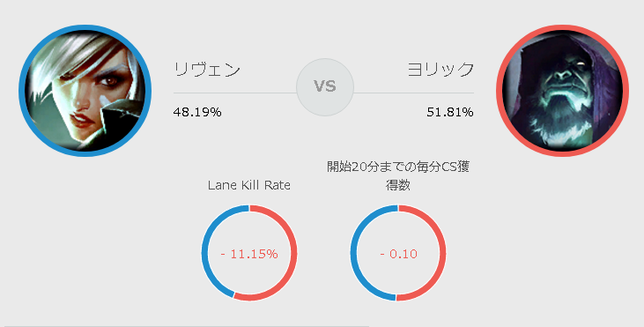Viewport: 644px width, 327px height.
Task: Click the VS circle badge
Action: click(x=325, y=86)
